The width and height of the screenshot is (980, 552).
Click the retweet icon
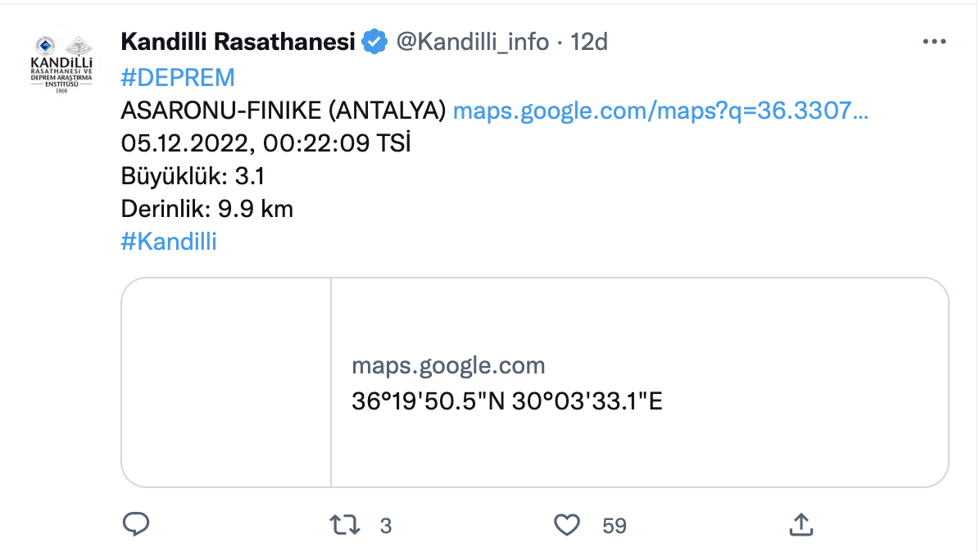pos(347,524)
